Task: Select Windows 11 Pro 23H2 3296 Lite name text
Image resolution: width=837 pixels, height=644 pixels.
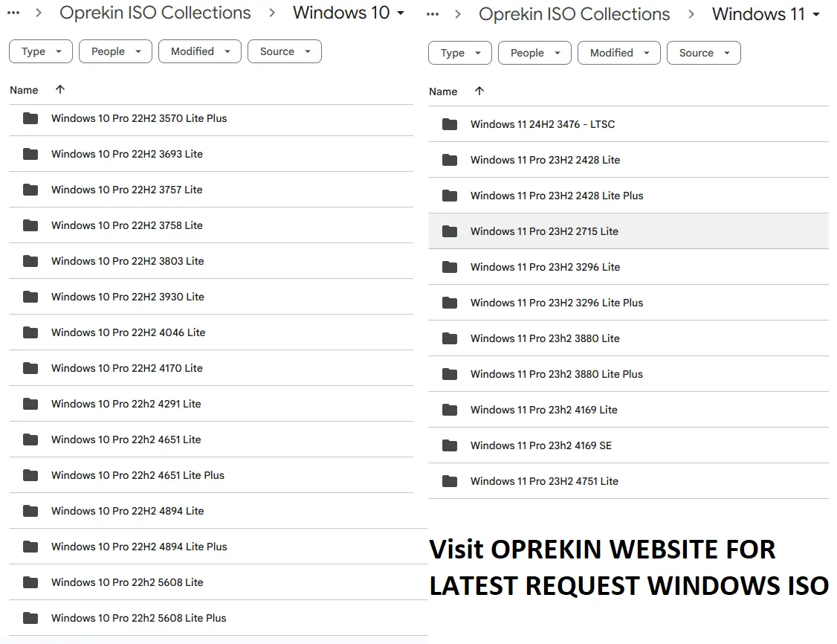Action: tap(545, 267)
